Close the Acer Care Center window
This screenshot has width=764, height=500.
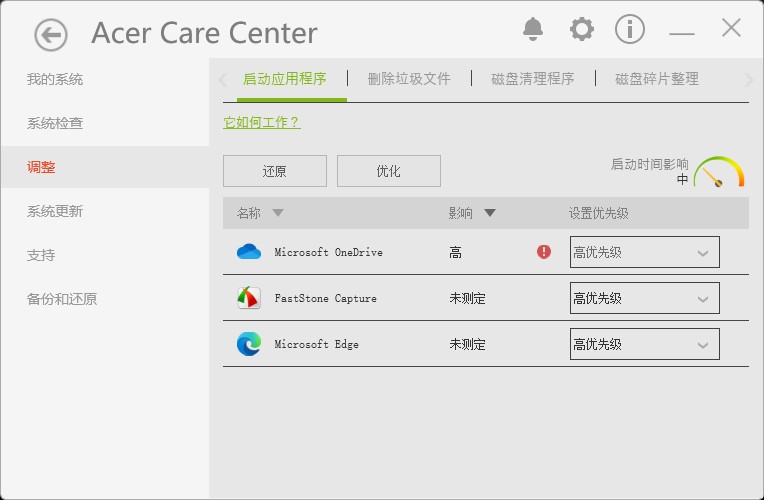click(x=731, y=28)
